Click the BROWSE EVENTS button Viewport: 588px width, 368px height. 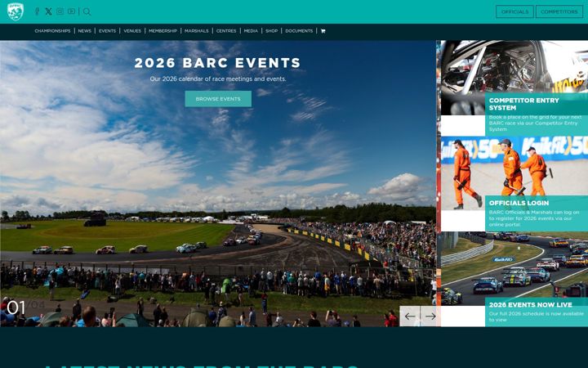point(218,99)
